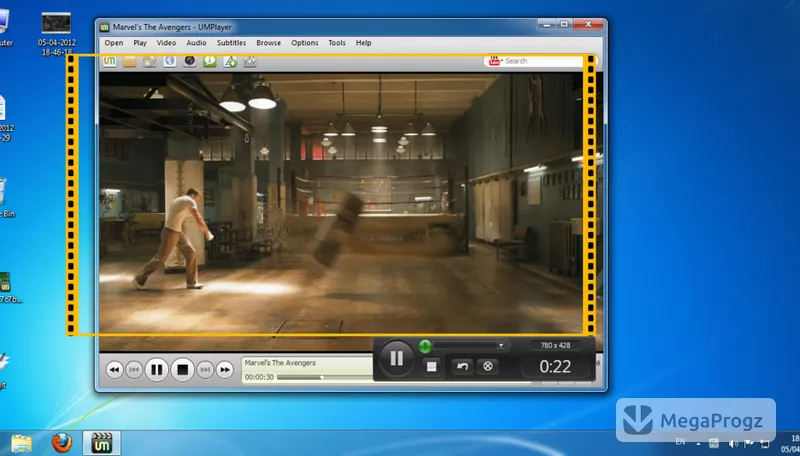Toggle the green microphone icon on recorder
800x456 pixels.
pyautogui.click(x=424, y=346)
